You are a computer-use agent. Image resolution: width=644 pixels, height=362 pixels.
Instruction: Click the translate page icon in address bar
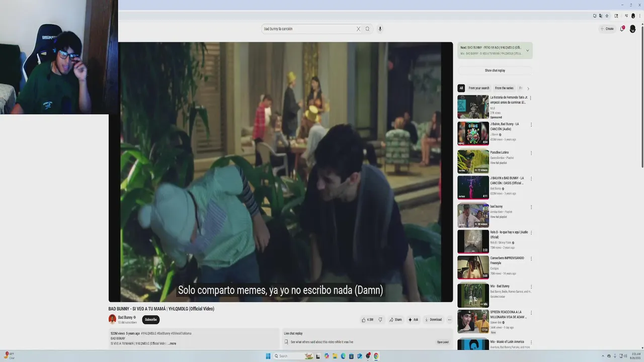tap(601, 16)
